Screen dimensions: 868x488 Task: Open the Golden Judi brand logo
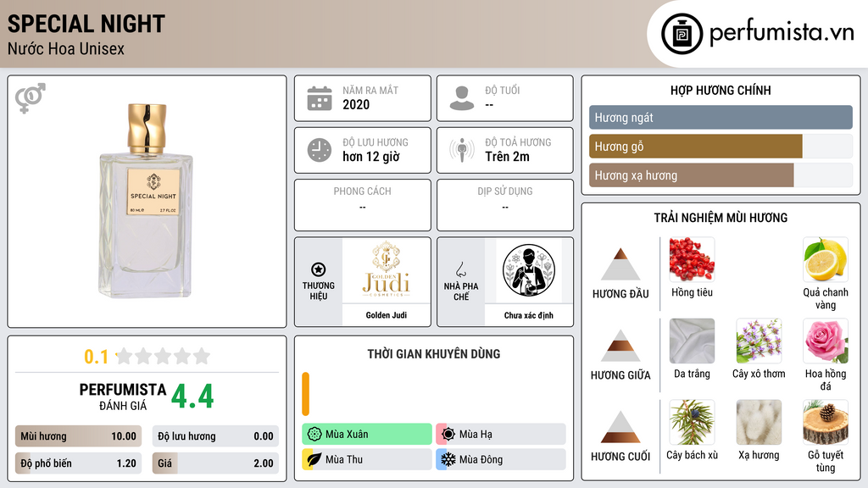click(387, 270)
